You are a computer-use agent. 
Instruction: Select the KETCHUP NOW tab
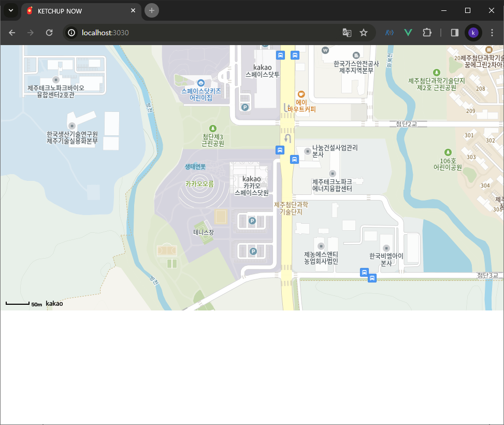coord(80,11)
